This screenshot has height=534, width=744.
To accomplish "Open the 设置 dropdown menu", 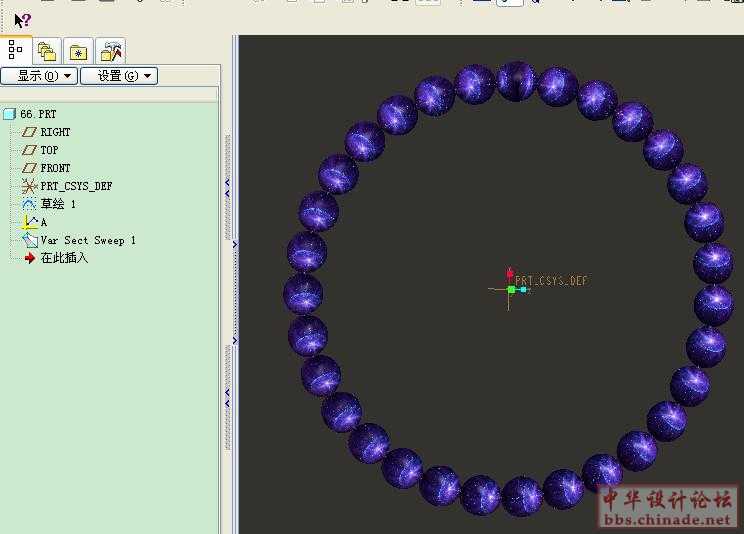I will click(x=119, y=76).
